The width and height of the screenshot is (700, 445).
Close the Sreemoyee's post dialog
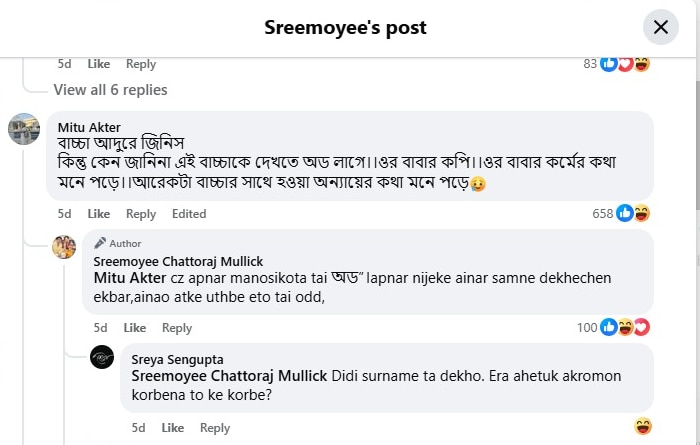[660, 27]
